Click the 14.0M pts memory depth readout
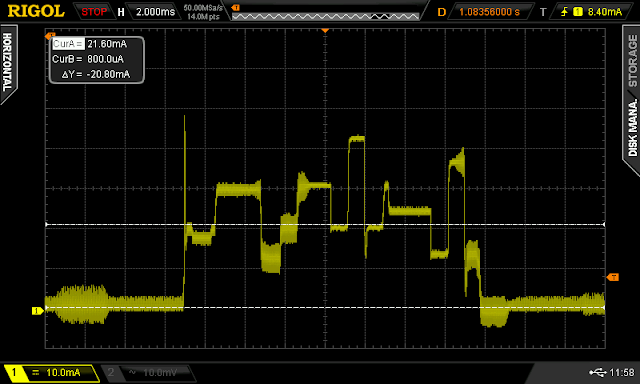Image resolution: width=640 pixels, height=384 pixels. click(x=203, y=17)
